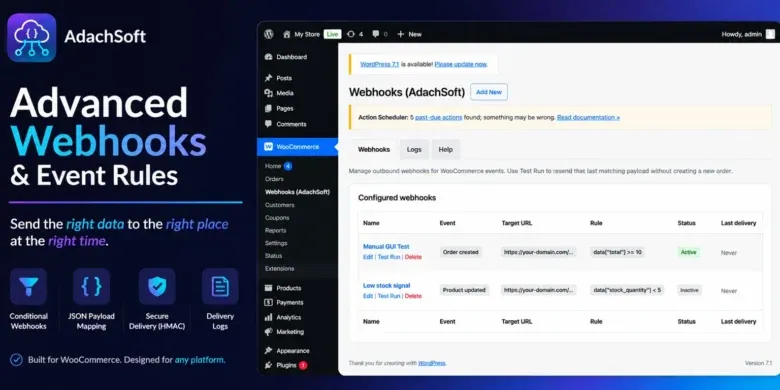Open past-due actions link
Screen dimensions: 780x390
(x=439, y=117)
